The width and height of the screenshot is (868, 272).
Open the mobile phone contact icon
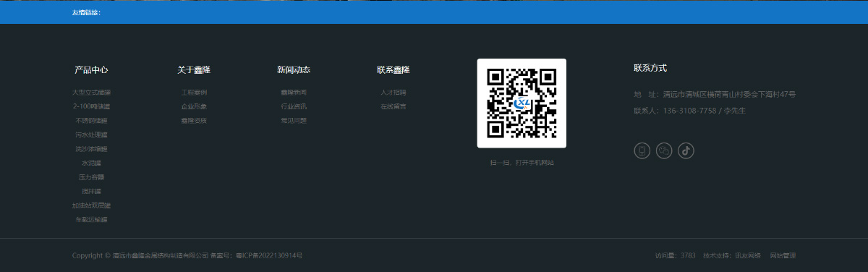(x=642, y=150)
